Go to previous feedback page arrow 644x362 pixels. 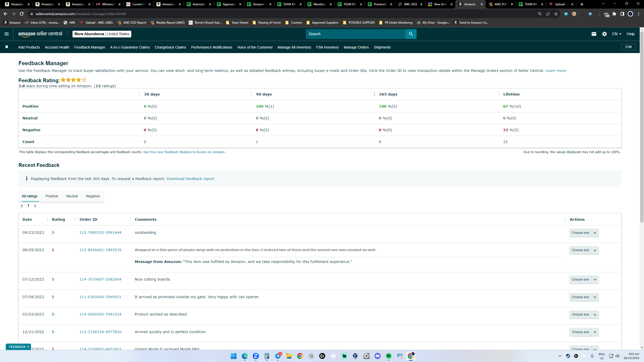coord(22,206)
